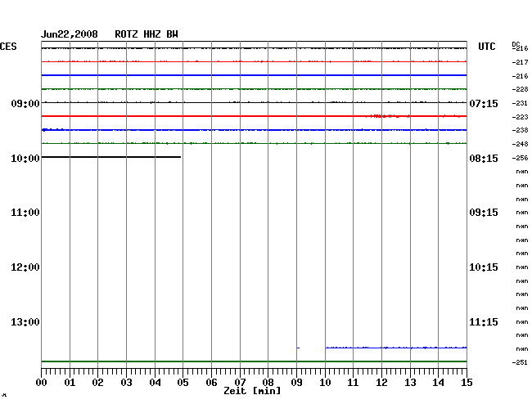Select the station title ROTZ HHZ BW
This screenshot has height=404, width=532.
point(147,34)
